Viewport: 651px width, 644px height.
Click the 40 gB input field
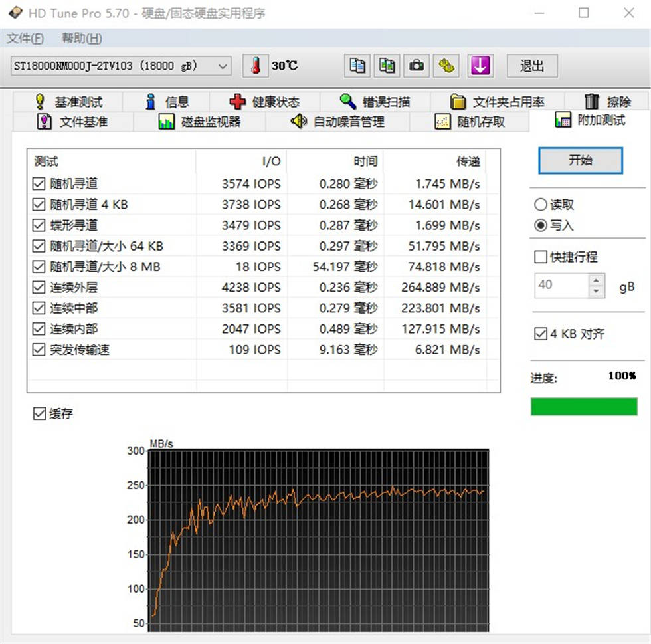[562, 285]
